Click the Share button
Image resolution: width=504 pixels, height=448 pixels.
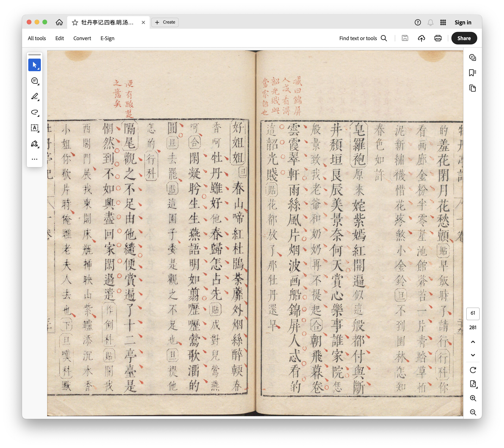click(464, 38)
